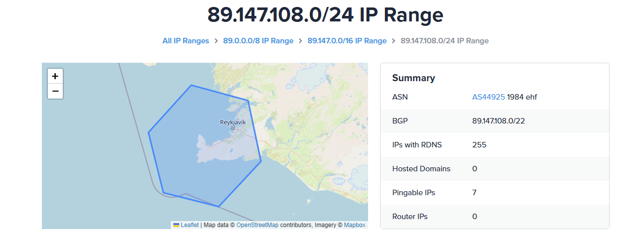
Task: Click the Reykjavík city marker on map
Action: point(233,128)
